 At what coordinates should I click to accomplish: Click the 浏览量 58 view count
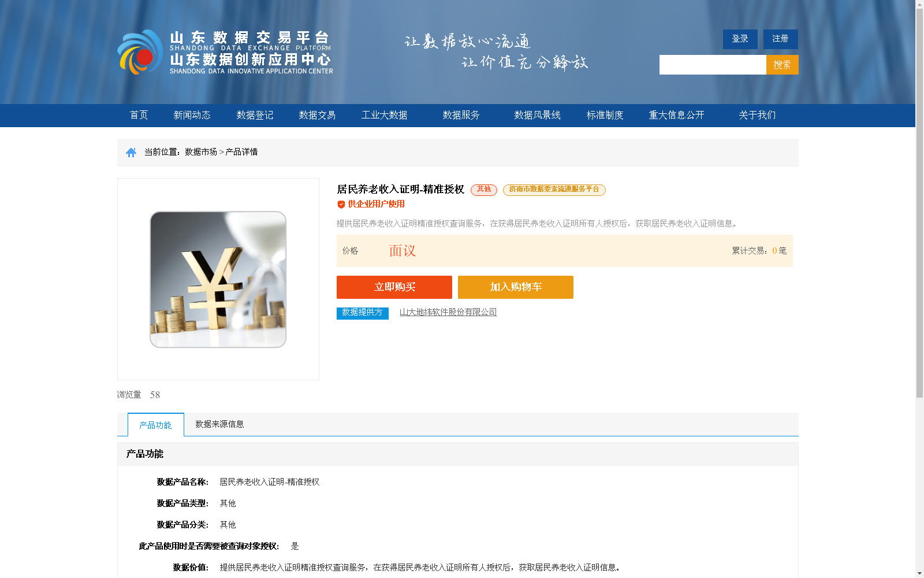(139, 395)
